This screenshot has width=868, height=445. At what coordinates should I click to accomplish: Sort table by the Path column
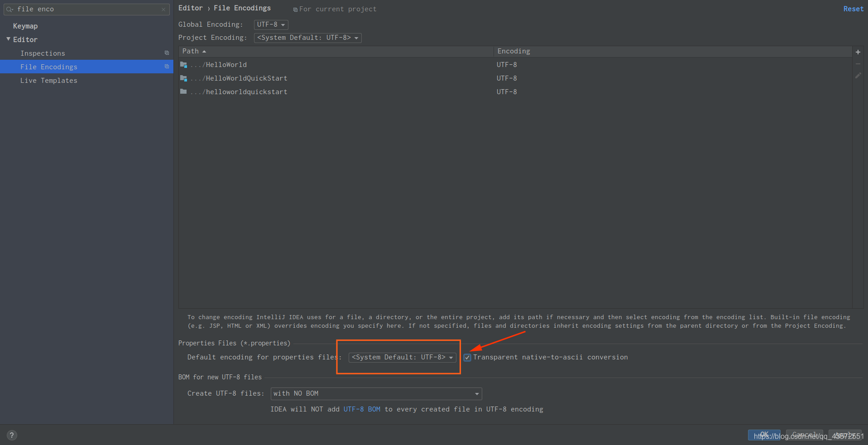336,52
